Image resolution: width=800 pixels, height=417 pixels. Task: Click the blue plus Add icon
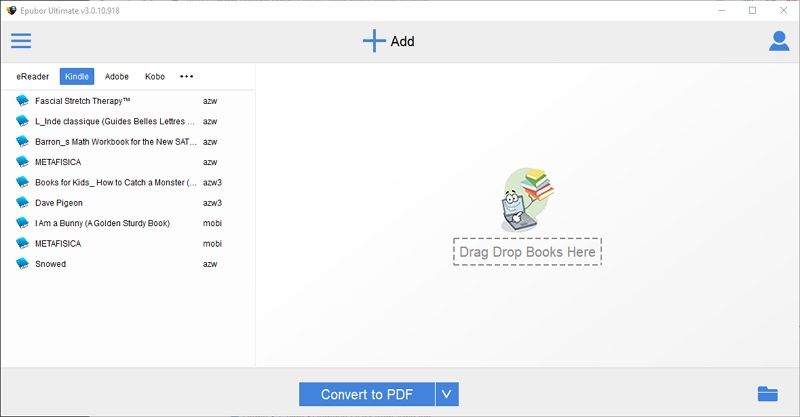tap(374, 41)
